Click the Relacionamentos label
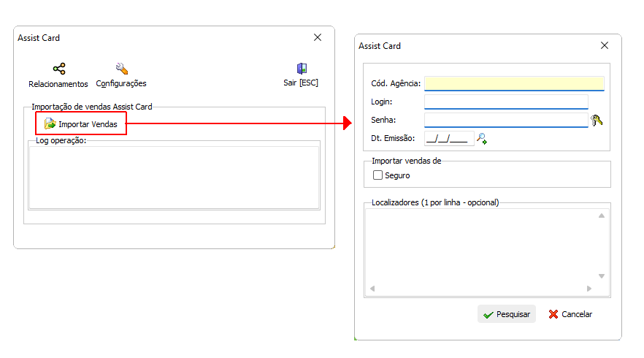644x358 pixels. tap(58, 84)
